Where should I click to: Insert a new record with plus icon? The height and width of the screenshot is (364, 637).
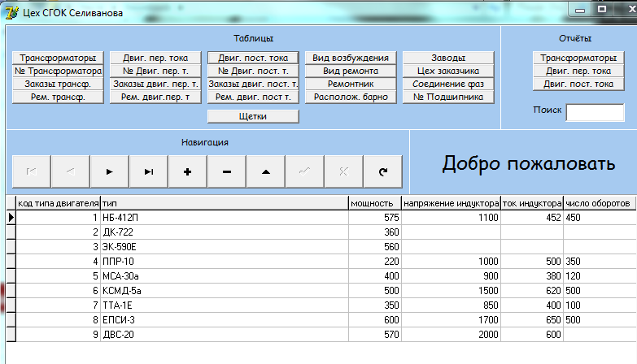[x=187, y=171]
